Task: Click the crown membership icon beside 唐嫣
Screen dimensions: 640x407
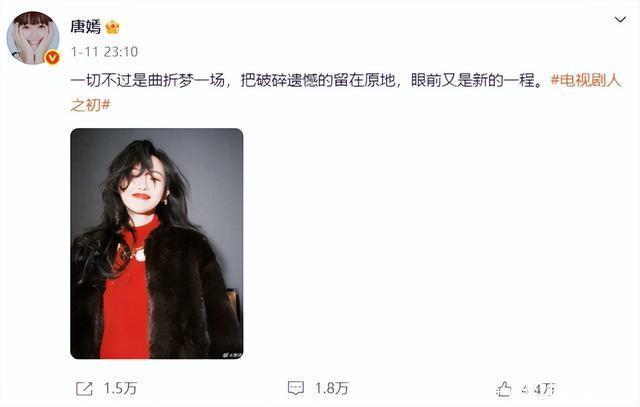Action: 112,28
